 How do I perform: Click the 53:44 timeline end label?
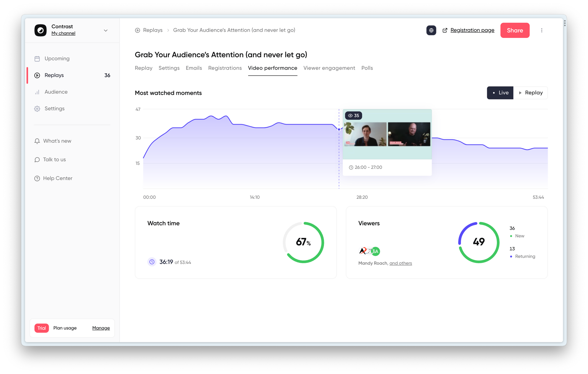click(x=538, y=197)
